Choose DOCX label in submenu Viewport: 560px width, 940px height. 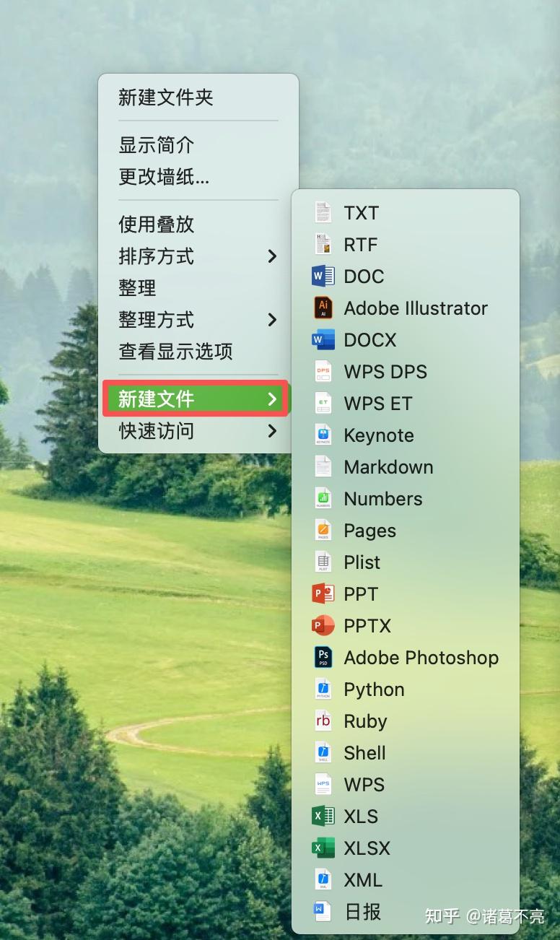pos(370,340)
